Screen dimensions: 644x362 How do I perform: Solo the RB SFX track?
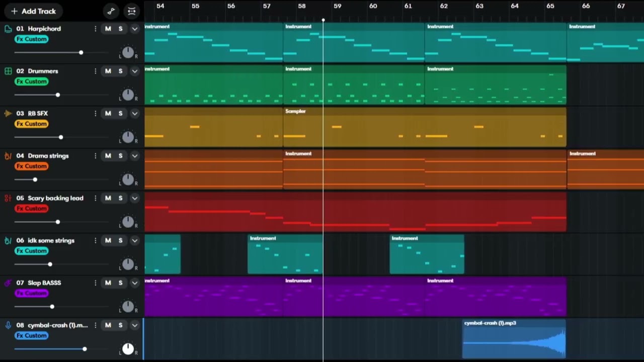click(120, 114)
